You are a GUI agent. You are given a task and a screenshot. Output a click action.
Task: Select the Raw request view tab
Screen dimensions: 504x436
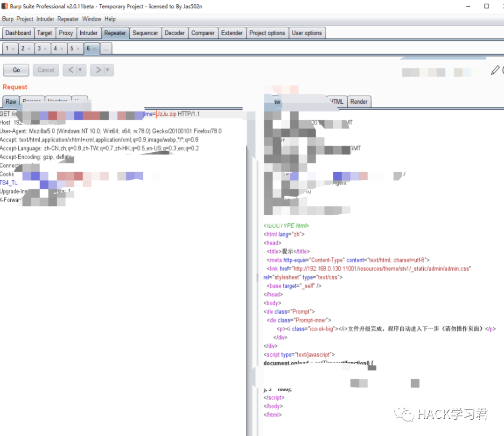[x=11, y=102]
